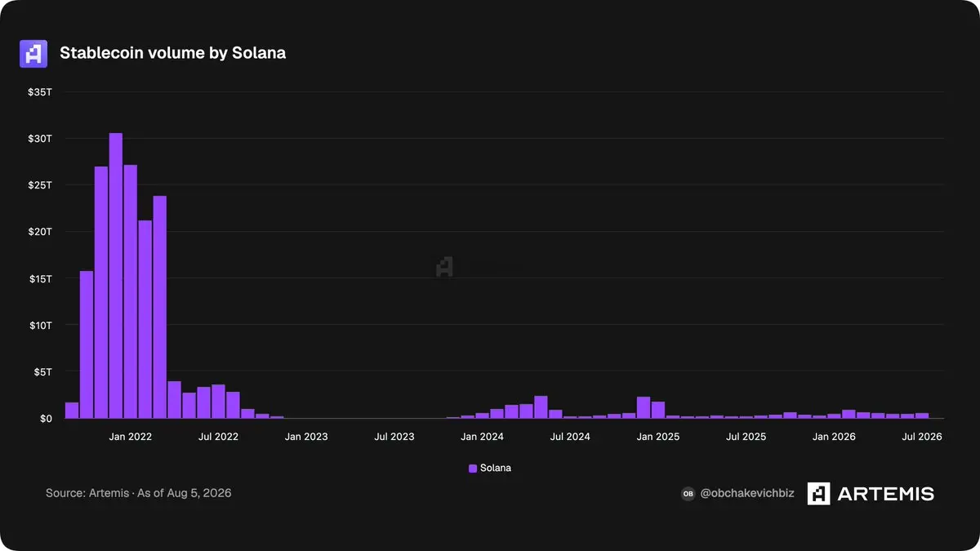The height and width of the screenshot is (551, 980).
Task: Click the @obchakevichbiz handle
Action: [x=747, y=494]
